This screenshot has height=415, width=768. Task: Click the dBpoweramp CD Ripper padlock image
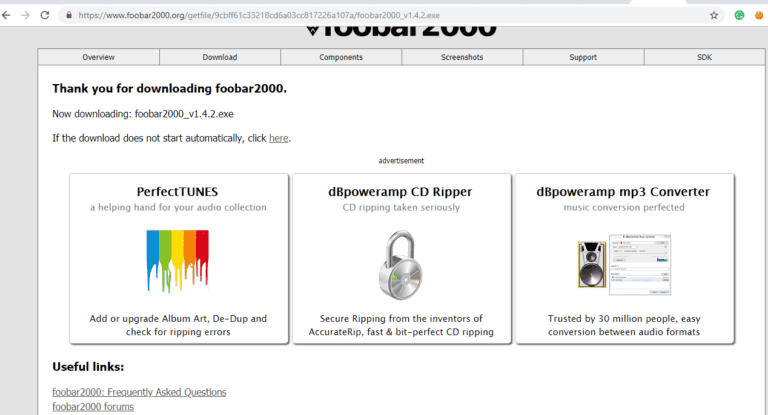coord(401,265)
